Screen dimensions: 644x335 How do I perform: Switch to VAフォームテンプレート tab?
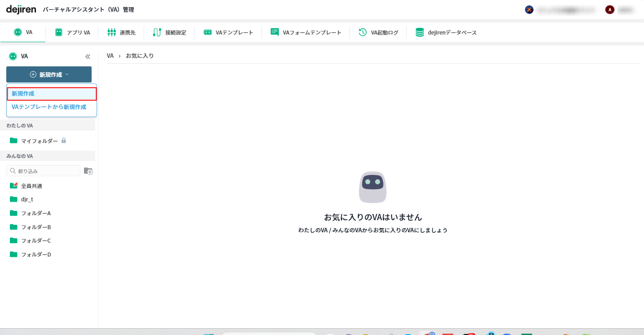tap(306, 32)
